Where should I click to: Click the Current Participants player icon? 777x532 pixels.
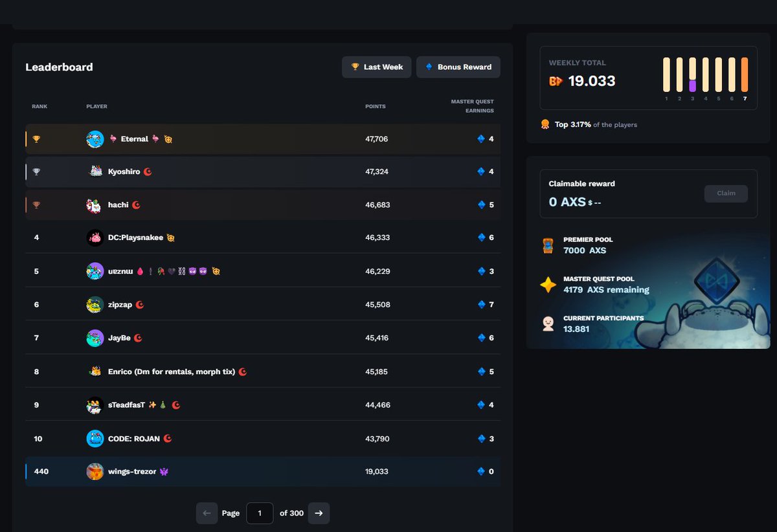pyautogui.click(x=548, y=323)
